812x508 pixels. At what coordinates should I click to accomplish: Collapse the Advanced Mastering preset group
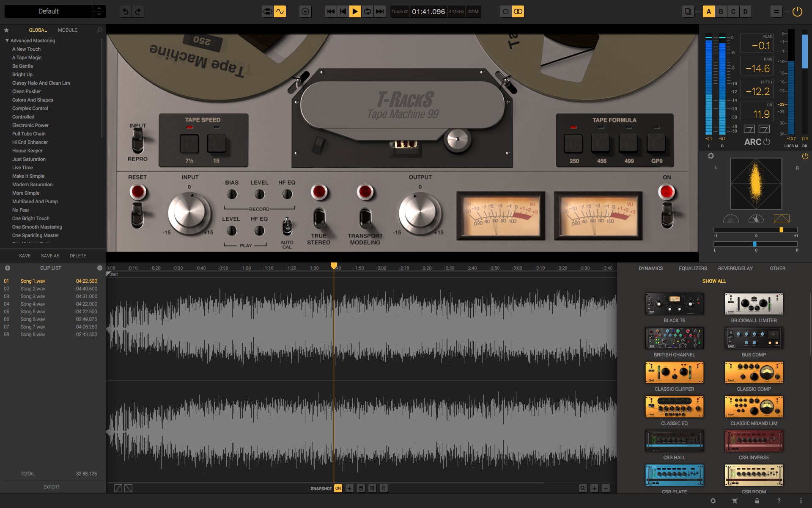coord(6,40)
